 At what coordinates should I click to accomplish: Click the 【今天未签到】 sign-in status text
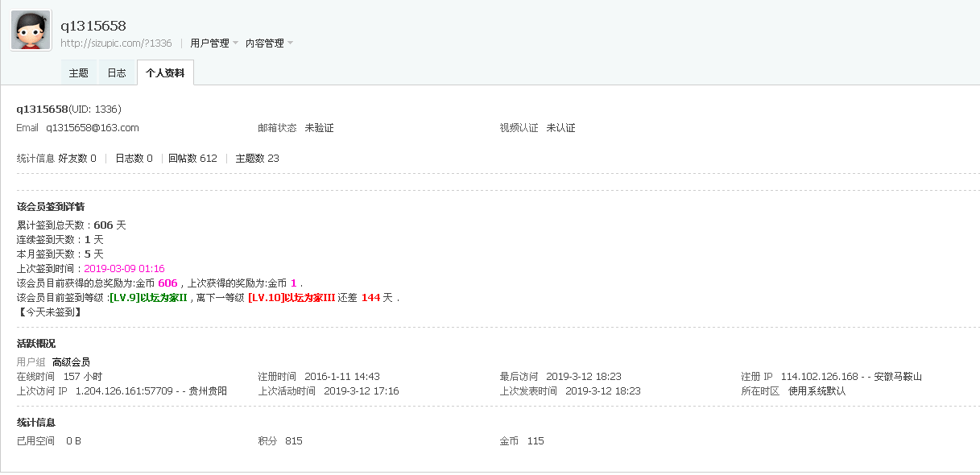tap(48, 312)
